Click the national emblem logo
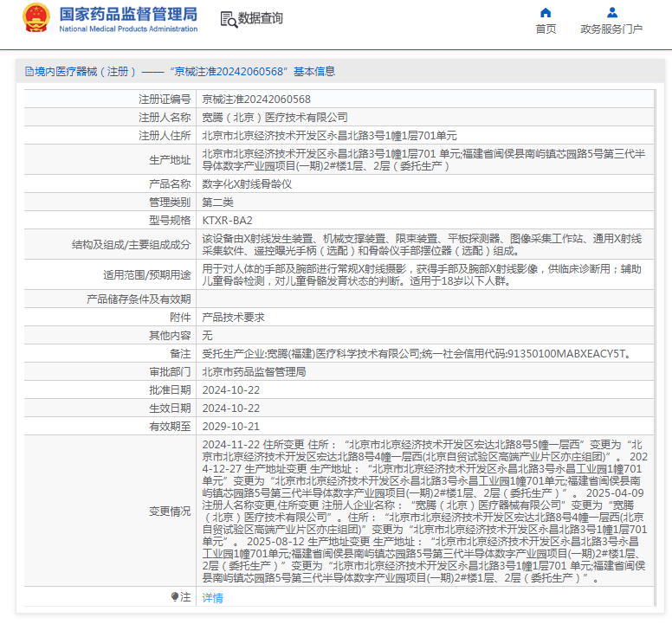The width and height of the screenshot is (672, 624). 36,18
